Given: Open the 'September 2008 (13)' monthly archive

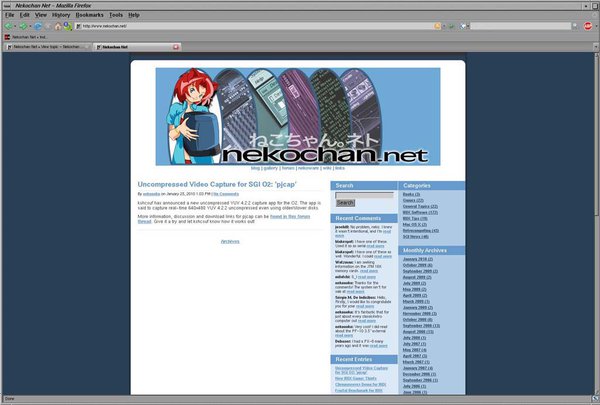Looking at the screenshot, I should pos(421,326).
